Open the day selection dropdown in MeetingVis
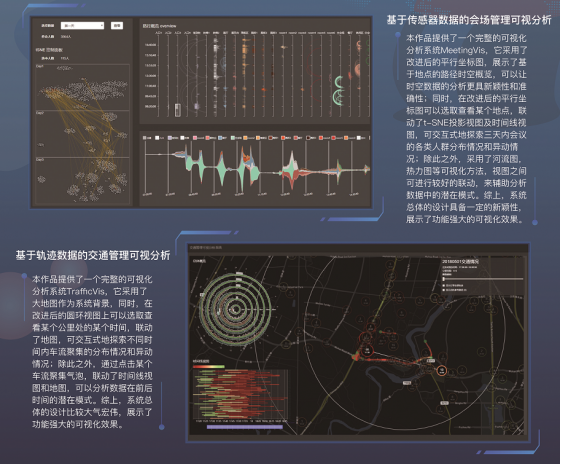This screenshot has height=464, width=561. [82, 25]
